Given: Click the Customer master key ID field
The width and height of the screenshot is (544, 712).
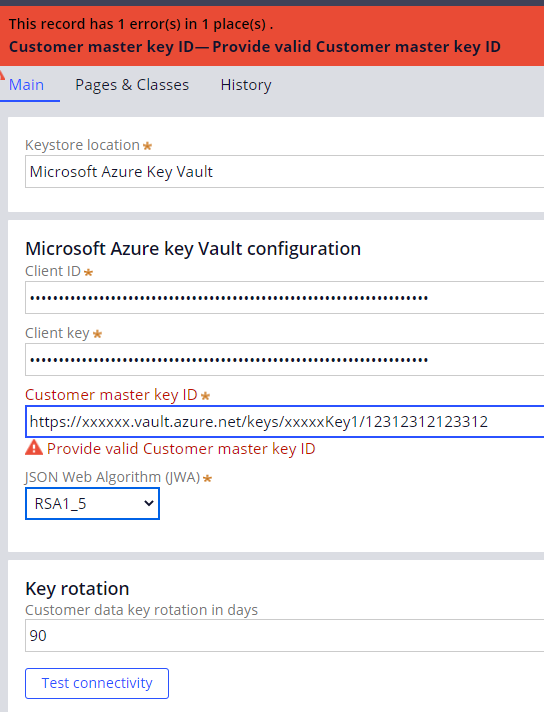Looking at the screenshot, I should tap(285, 421).
